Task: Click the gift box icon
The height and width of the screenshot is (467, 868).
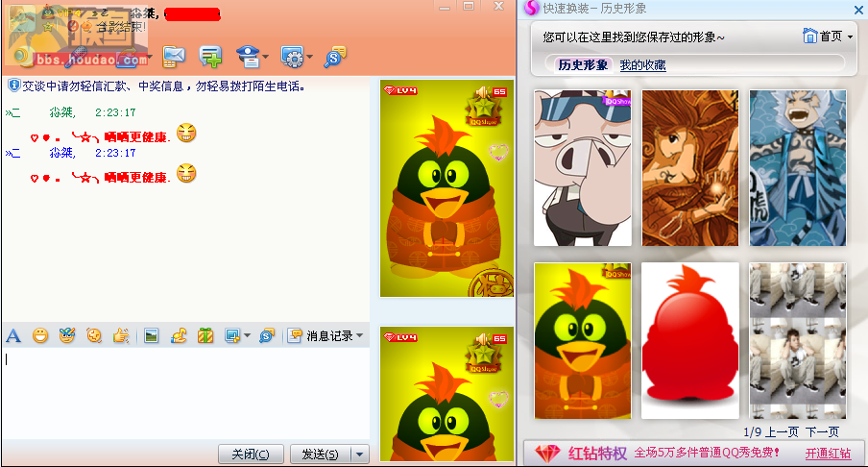Action: [x=205, y=335]
